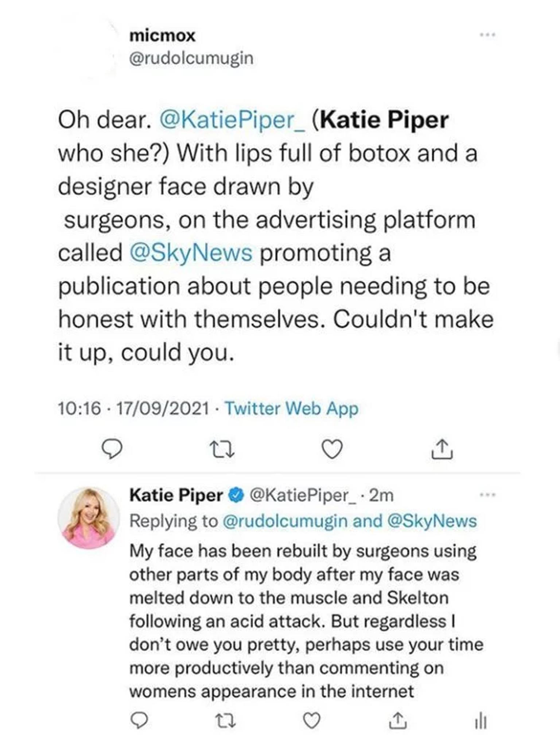Screen dimensions: 560x735
Task: Open the @KatiePiper_ mention in main tweet
Action: (232, 120)
